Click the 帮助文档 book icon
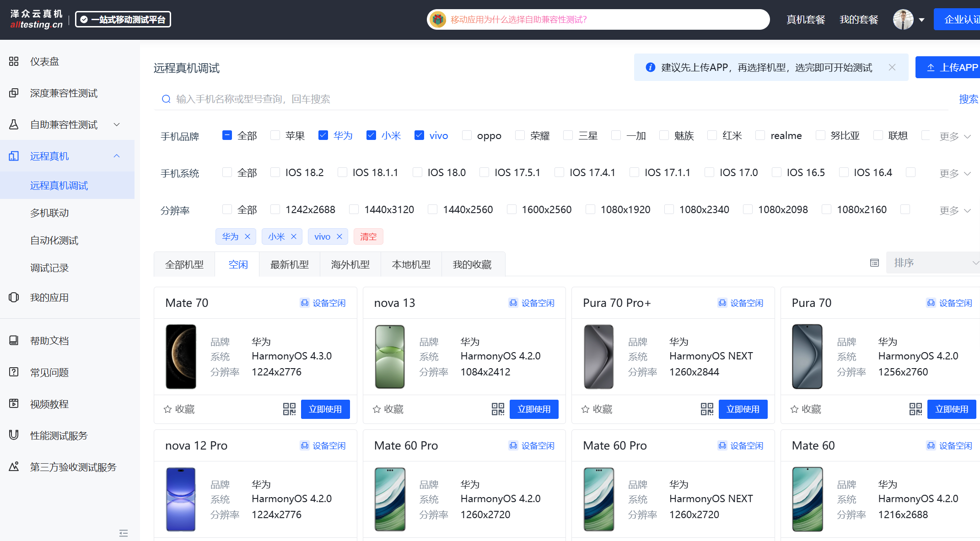This screenshot has width=980, height=541. [x=14, y=340]
